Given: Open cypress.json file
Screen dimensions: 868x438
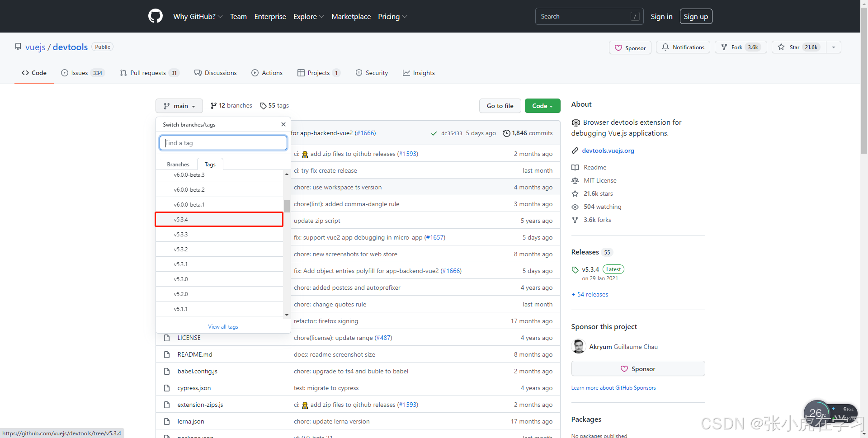Looking at the screenshot, I should (194, 388).
